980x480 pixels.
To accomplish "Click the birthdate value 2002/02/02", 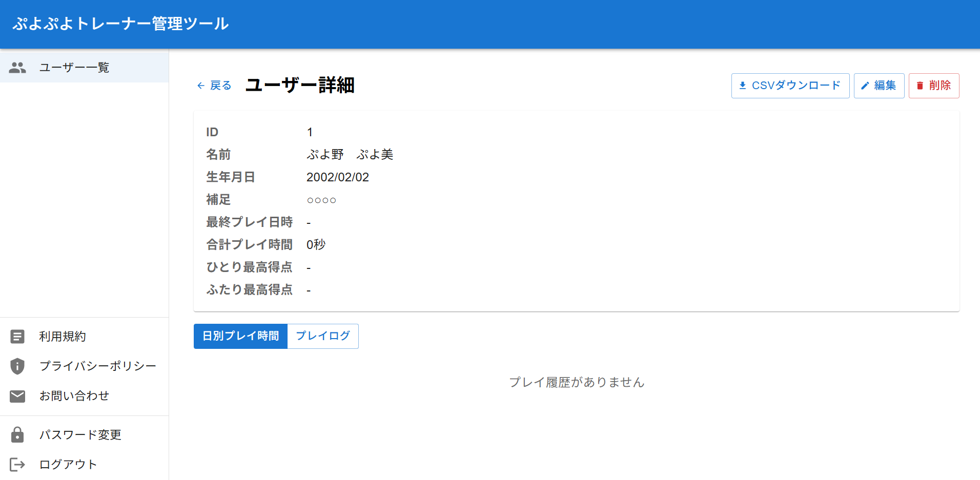I will (x=338, y=177).
